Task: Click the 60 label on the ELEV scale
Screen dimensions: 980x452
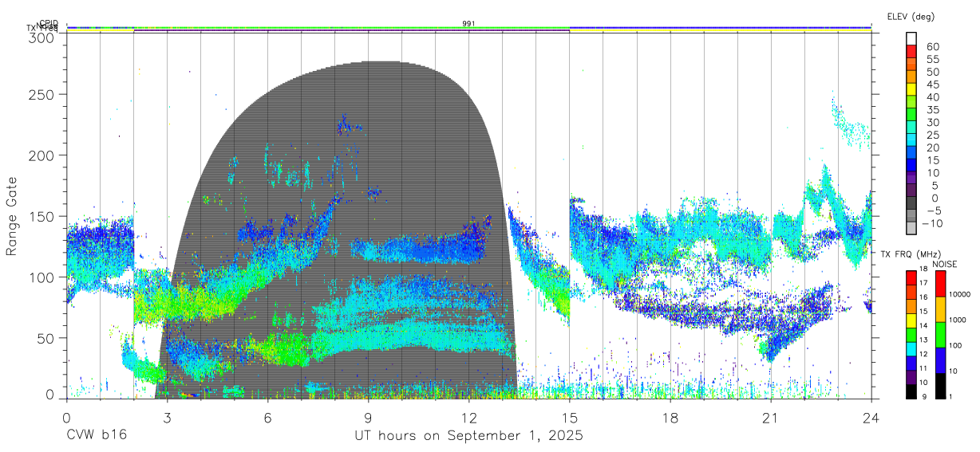Action: (x=932, y=47)
